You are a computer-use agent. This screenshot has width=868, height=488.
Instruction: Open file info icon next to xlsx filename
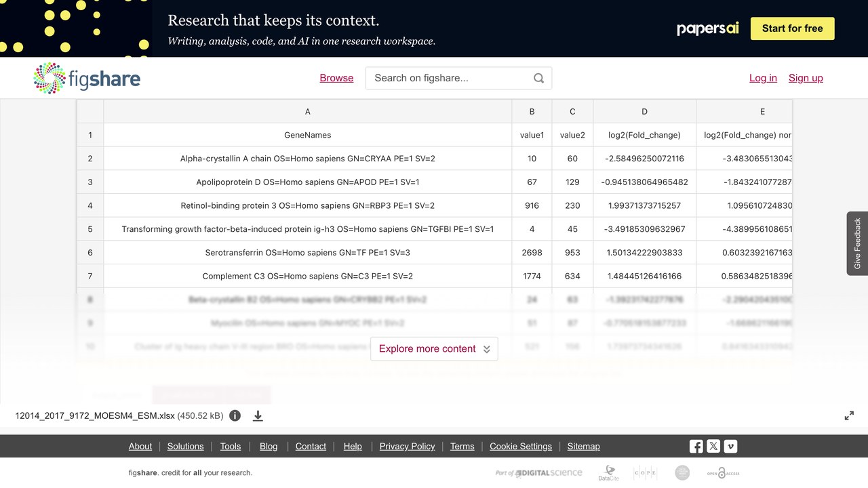[235, 415]
